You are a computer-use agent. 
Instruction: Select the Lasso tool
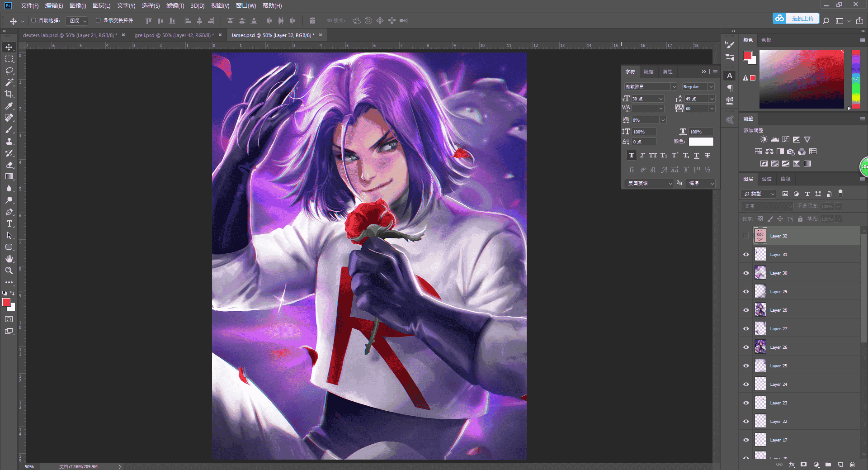[x=9, y=71]
